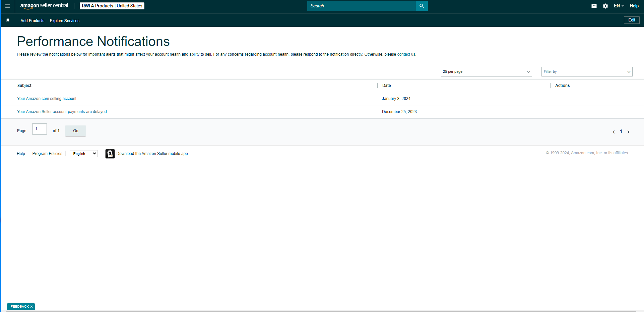Click the Date column header
Image resolution: width=644 pixels, height=312 pixels.
(387, 86)
